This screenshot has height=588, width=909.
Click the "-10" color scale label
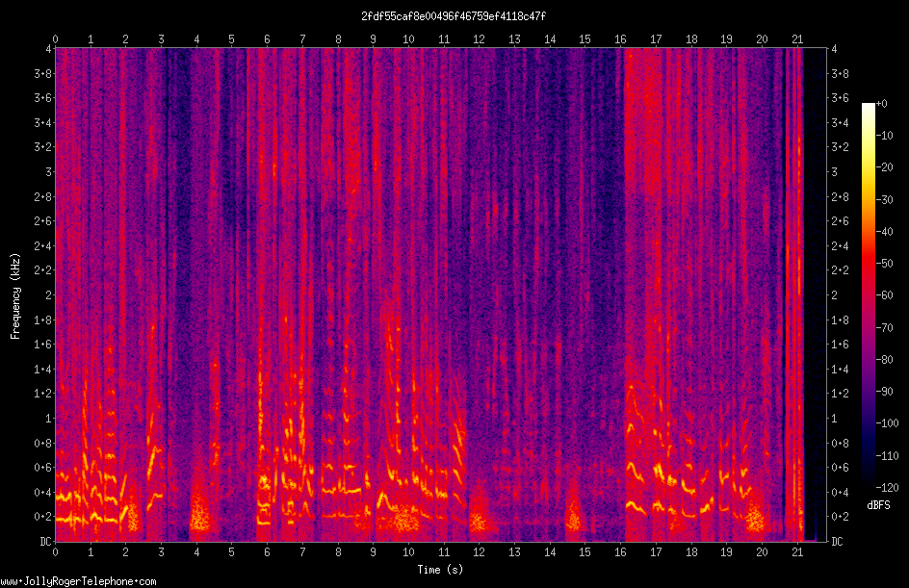point(885,136)
